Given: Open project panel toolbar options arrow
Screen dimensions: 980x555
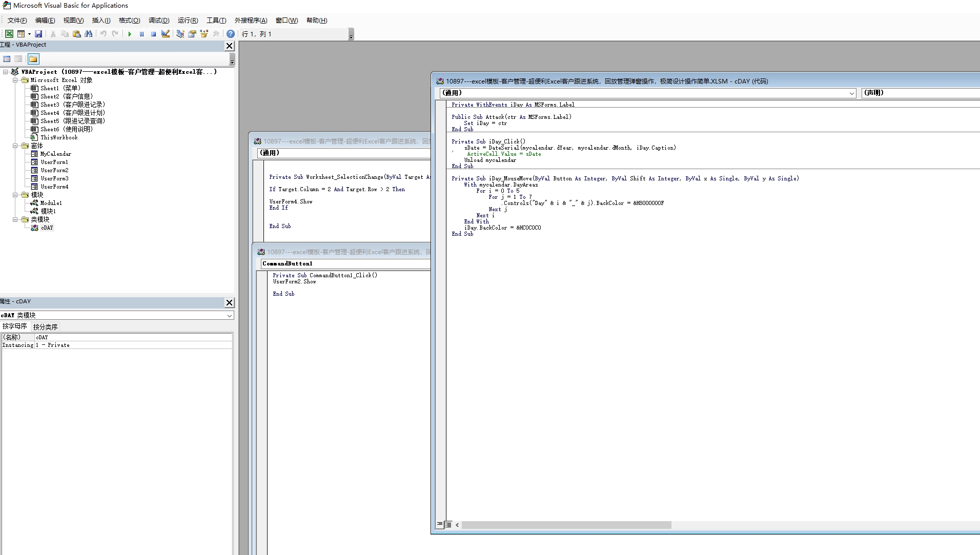Looking at the screenshot, I should click(232, 59).
